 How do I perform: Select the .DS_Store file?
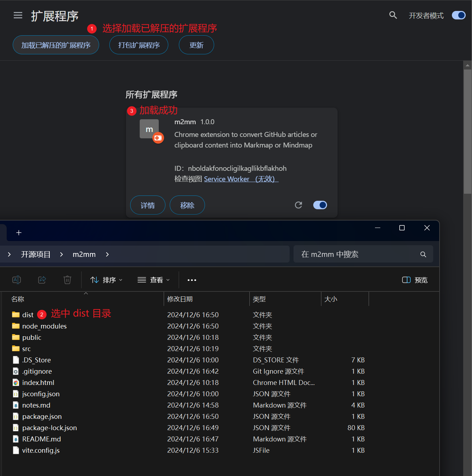[36, 360]
